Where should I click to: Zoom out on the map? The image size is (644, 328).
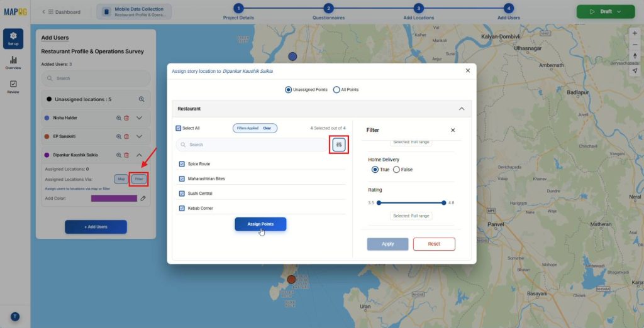(x=635, y=45)
